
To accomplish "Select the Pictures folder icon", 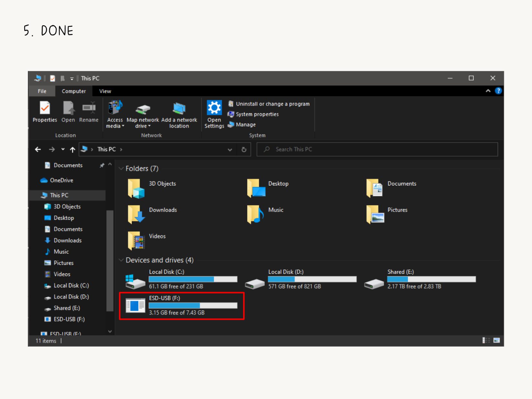I will click(x=375, y=214).
